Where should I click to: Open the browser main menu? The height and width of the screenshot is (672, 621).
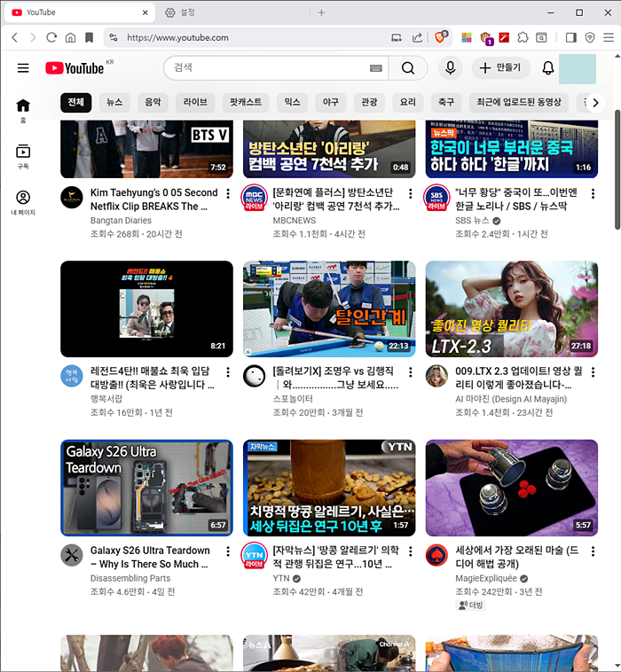(x=609, y=38)
